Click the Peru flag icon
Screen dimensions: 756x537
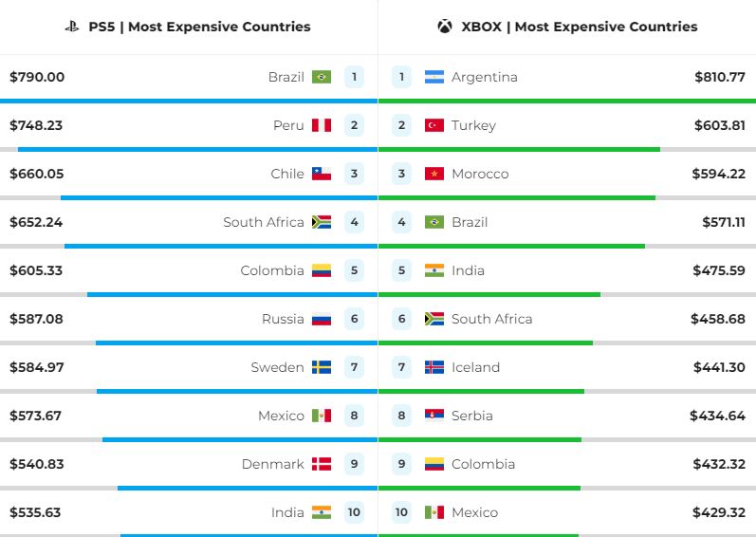tap(322, 125)
